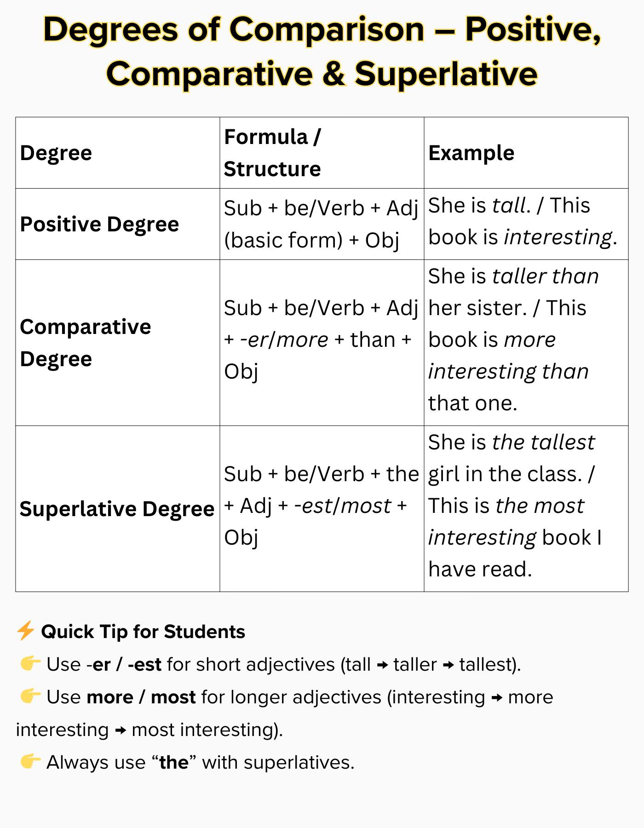The height and width of the screenshot is (828, 644).
Task: Click the pointing hand icon before 'Always use'
Action: (30, 762)
